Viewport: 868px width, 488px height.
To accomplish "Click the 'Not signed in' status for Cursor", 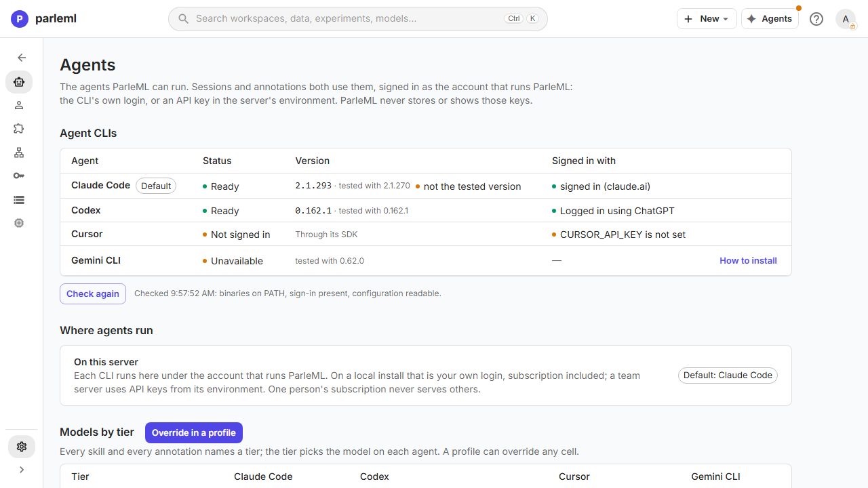I will 240,235.
